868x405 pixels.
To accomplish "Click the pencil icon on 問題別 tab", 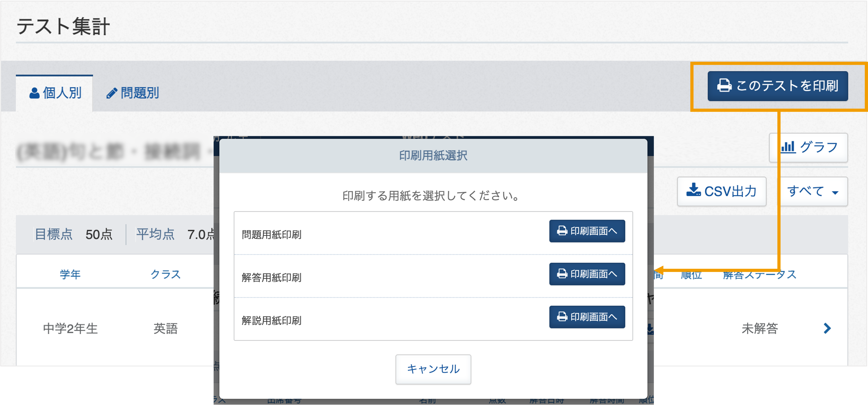I will coord(111,93).
